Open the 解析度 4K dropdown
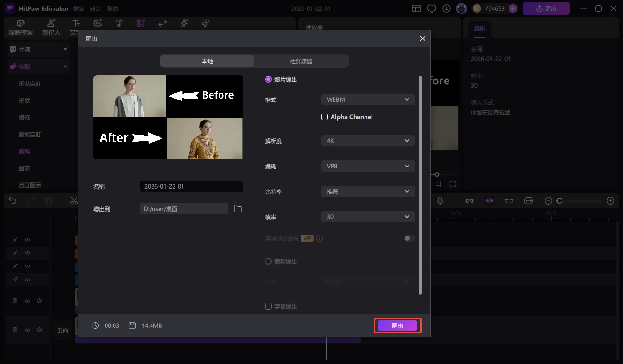The image size is (623, 364). click(368, 141)
